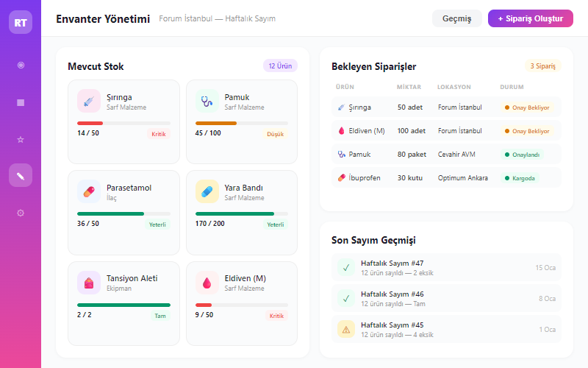588x368 pixels.
Task: Click the 8 Oca date
Action: point(547,299)
